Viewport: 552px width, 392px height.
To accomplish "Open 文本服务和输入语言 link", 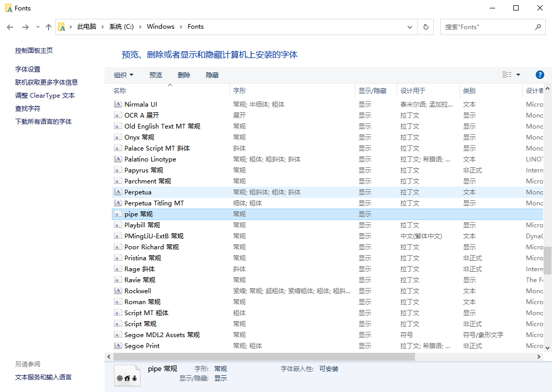I will [x=43, y=377].
